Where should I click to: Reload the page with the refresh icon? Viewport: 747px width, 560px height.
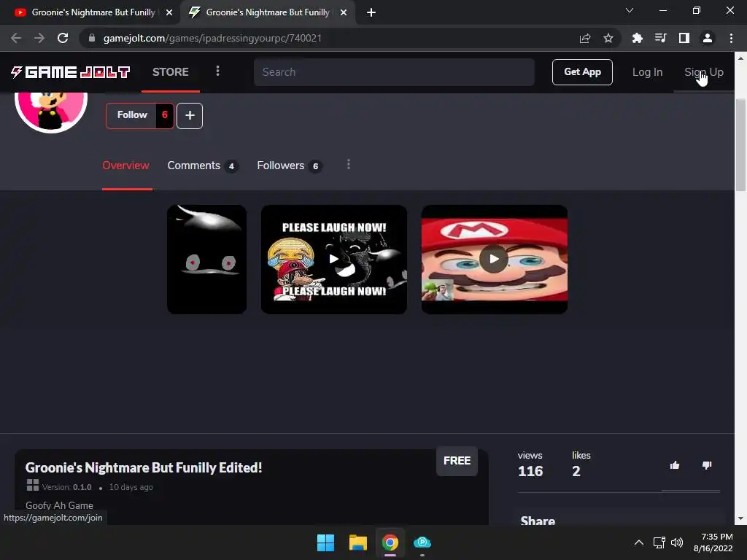(63, 38)
